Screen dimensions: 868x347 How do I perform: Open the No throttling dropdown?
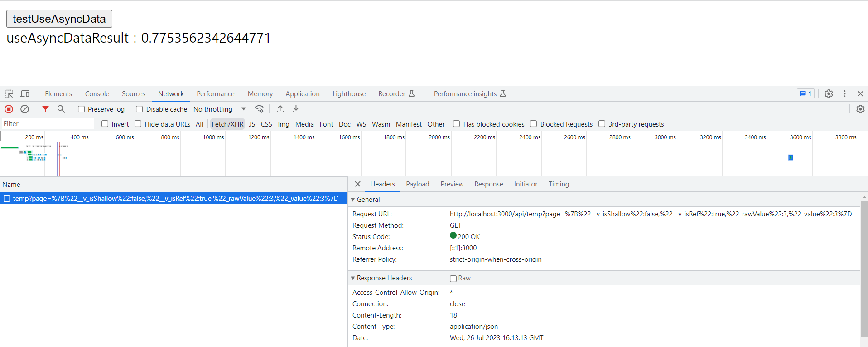220,109
